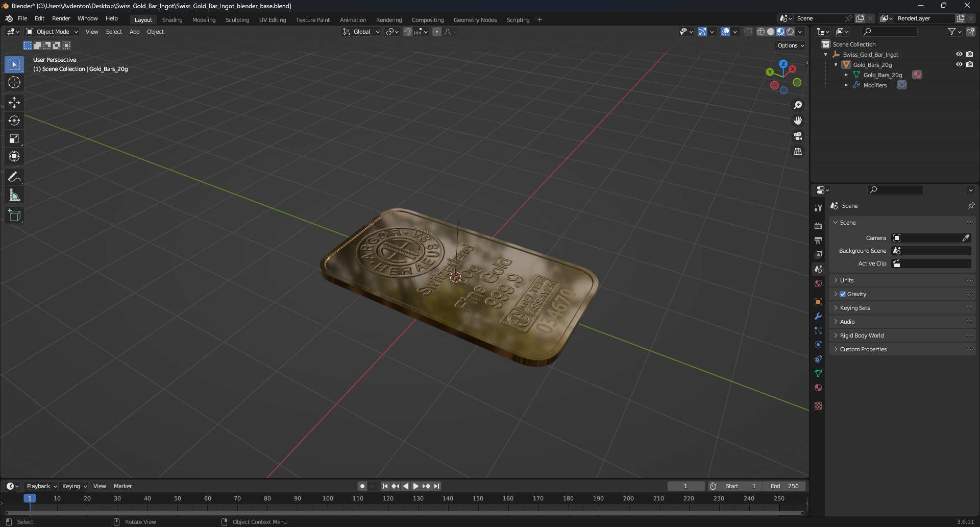Select the Measure ruler tool

coord(14,195)
